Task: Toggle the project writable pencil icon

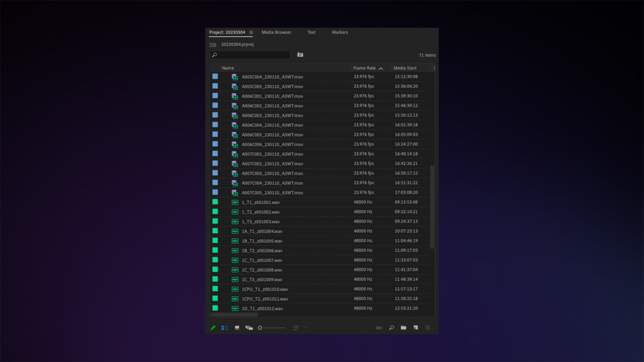Action: tap(213, 327)
